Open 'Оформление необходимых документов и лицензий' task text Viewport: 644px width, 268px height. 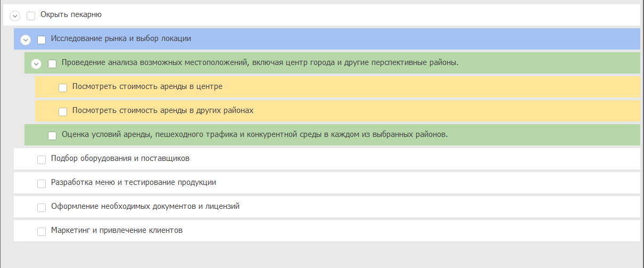point(145,206)
